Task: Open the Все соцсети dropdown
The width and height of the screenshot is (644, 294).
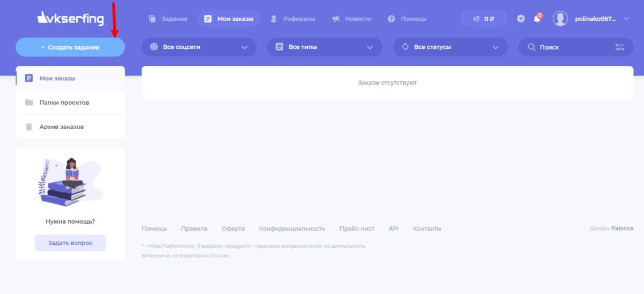Action: pyautogui.click(x=199, y=47)
